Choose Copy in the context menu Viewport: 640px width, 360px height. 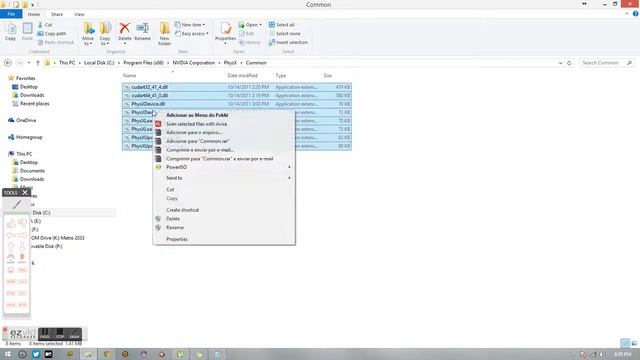click(x=172, y=198)
